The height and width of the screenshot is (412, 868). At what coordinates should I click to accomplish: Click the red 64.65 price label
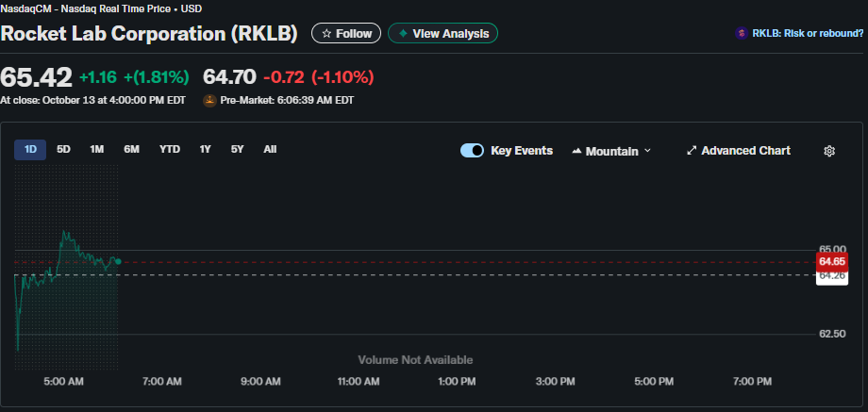click(x=831, y=261)
